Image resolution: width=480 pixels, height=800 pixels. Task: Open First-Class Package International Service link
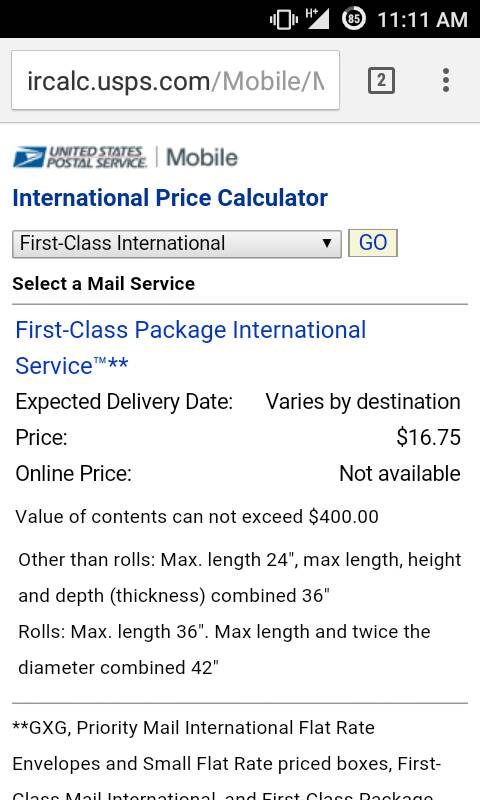pyautogui.click(x=190, y=347)
